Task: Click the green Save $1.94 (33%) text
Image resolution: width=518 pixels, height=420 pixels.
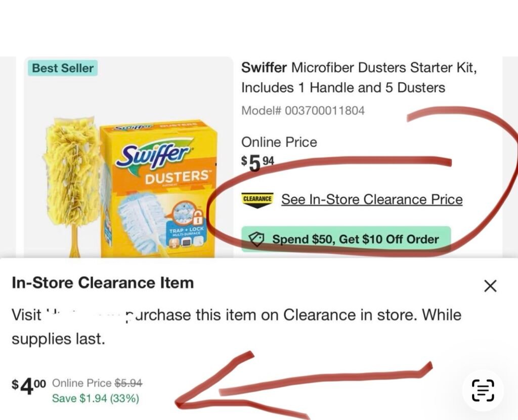Action: point(96,398)
